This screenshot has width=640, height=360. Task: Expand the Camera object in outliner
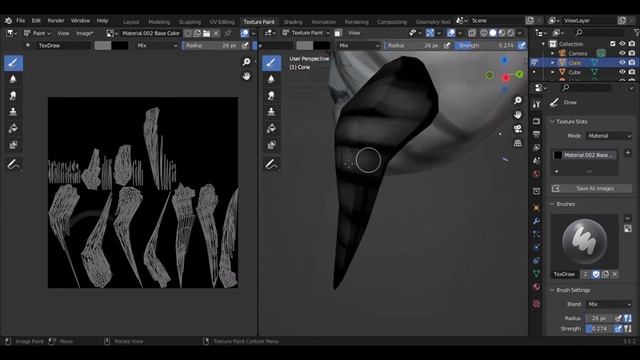[x=553, y=53]
